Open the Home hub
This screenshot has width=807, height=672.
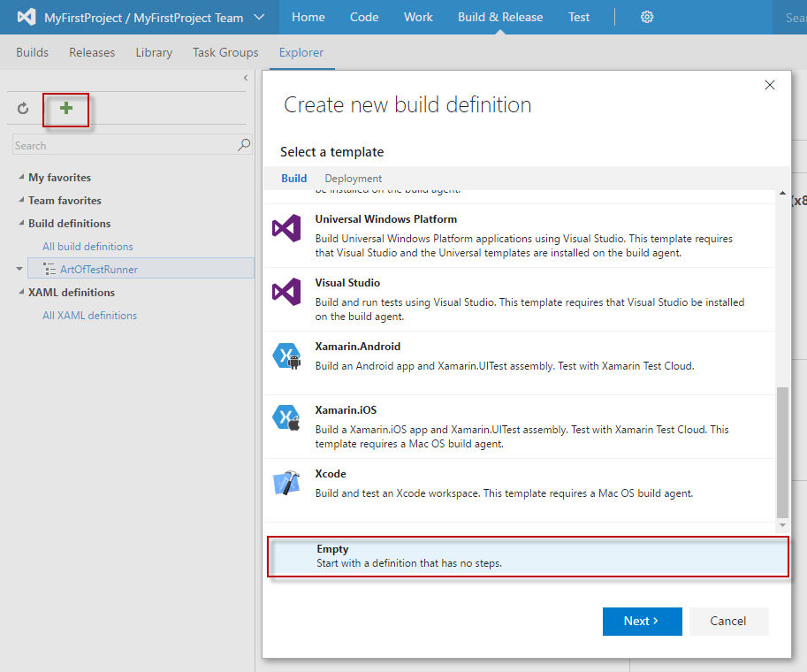tap(308, 17)
